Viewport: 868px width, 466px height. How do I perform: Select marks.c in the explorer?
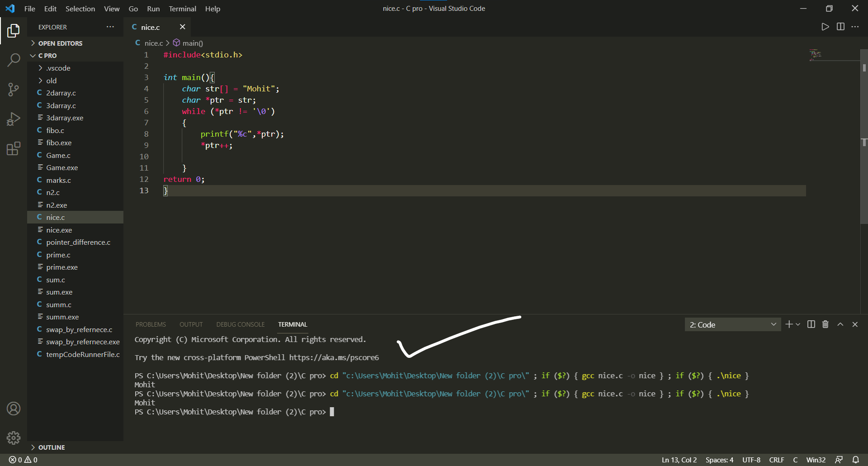pyautogui.click(x=59, y=180)
